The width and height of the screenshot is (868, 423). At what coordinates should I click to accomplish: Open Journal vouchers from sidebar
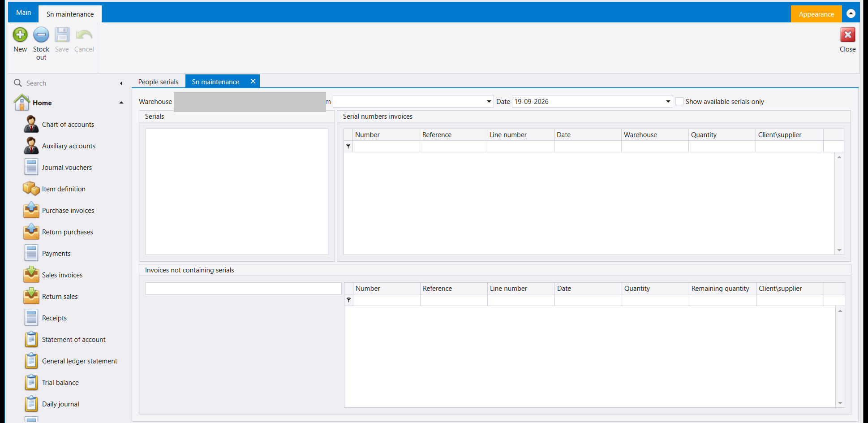tap(66, 168)
